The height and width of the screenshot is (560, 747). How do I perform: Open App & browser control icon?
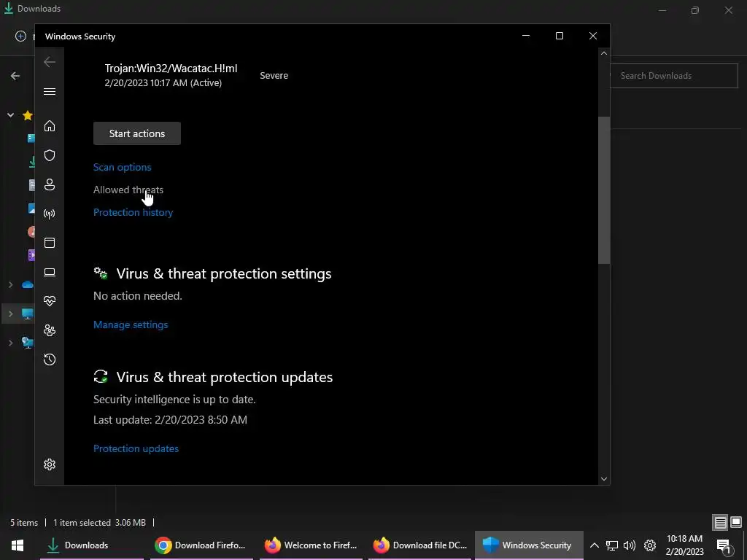tap(50, 243)
